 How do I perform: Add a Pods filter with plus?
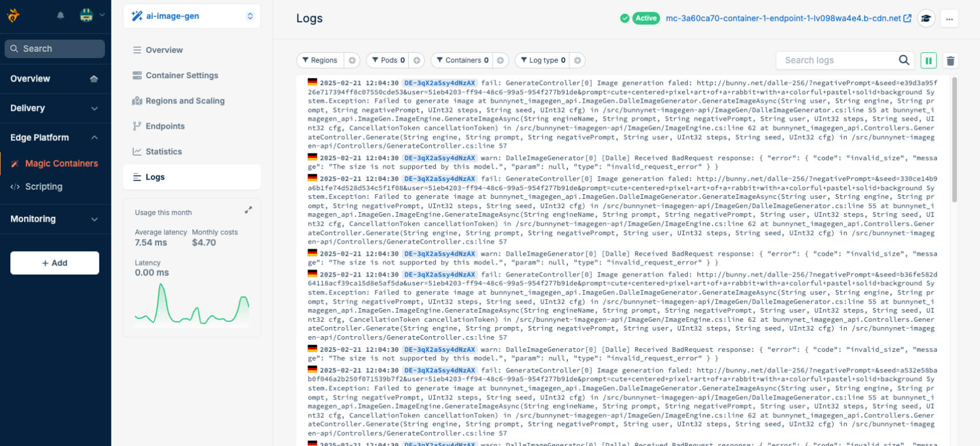tap(417, 60)
